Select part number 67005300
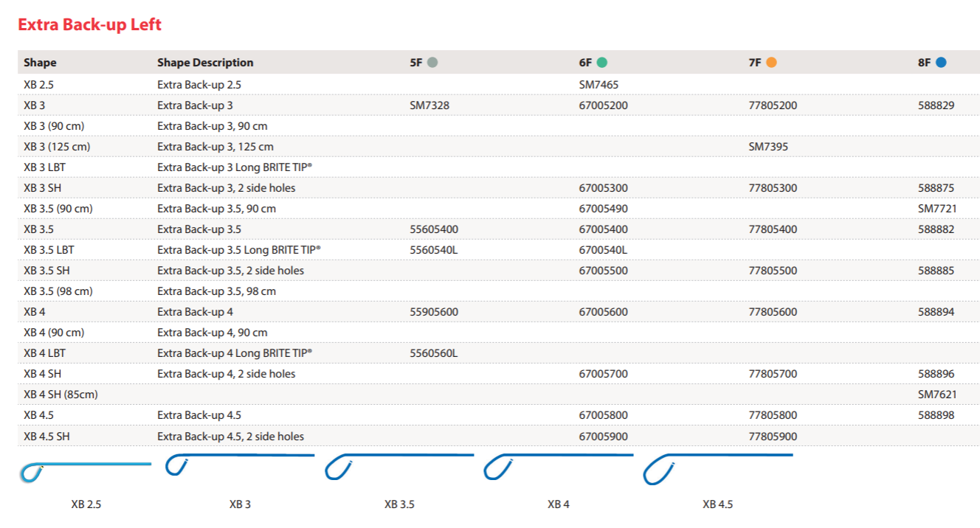Screen dimensions: 980x528 click(604, 188)
